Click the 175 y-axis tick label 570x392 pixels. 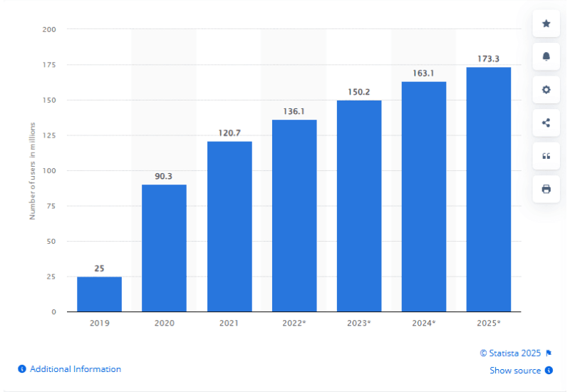[49, 65]
